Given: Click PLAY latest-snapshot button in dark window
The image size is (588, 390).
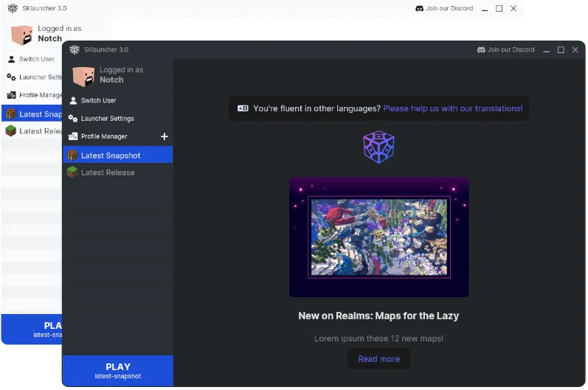Looking at the screenshot, I should pyautogui.click(x=118, y=371).
